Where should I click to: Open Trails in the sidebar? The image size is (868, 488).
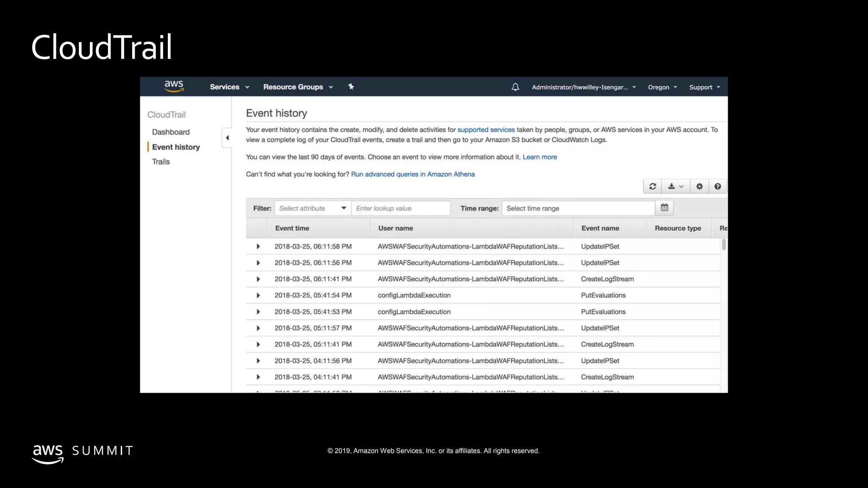(x=161, y=162)
